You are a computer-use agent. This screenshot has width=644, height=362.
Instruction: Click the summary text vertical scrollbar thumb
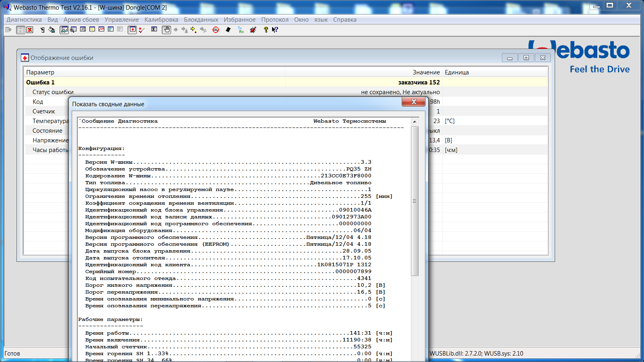pyautogui.click(x=415, y=201)
